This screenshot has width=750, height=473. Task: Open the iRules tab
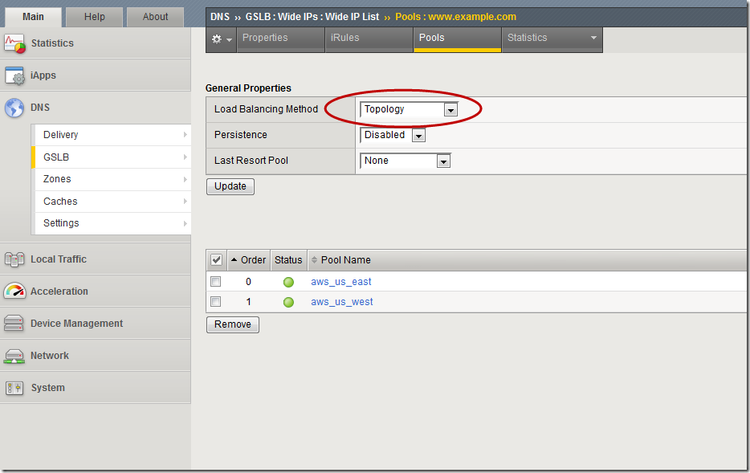coord(369,40)
